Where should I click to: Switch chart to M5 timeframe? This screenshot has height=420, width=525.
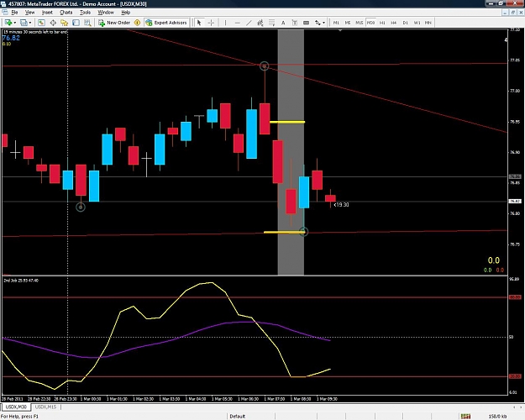(348, 23)
